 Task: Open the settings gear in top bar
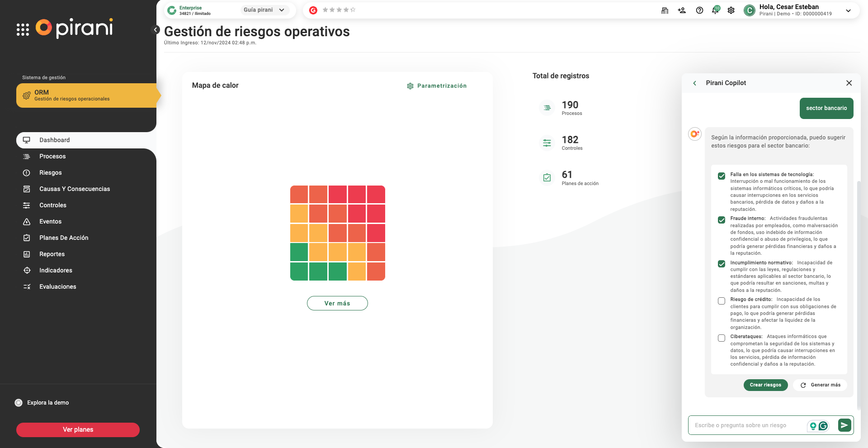point(731,10)
